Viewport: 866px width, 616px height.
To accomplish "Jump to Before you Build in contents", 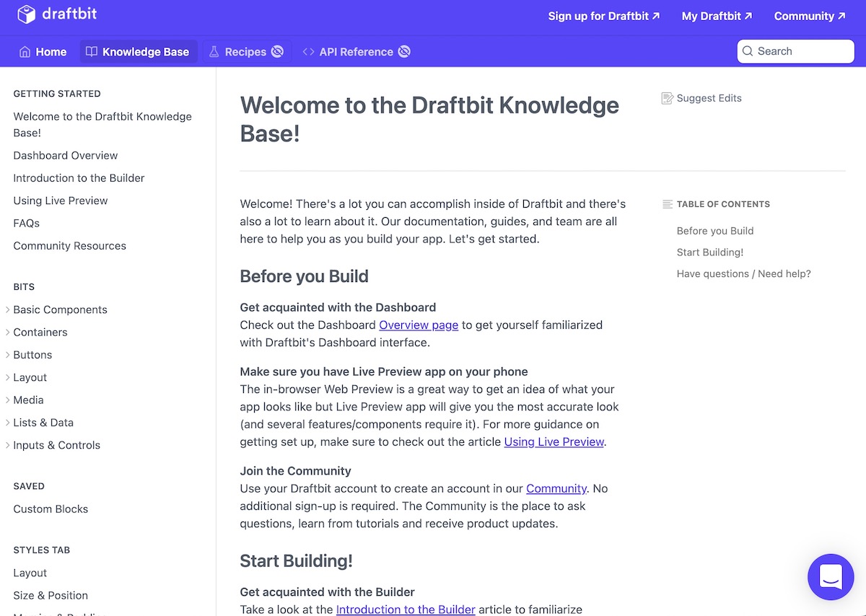I will 715,231.
